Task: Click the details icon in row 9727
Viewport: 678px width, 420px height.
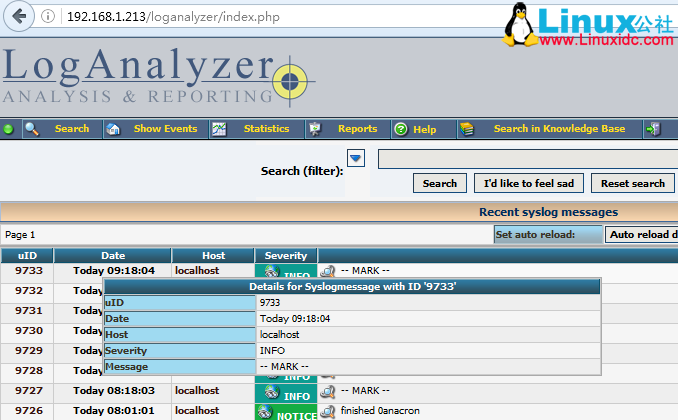Action: point(328,391)
